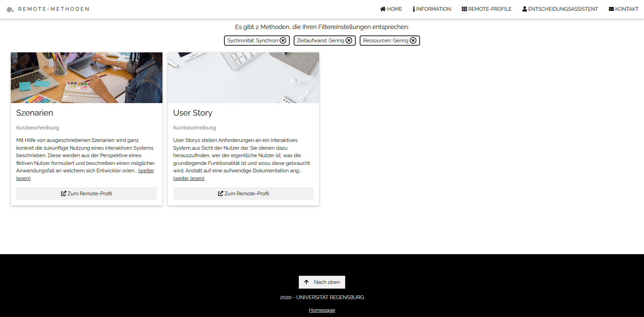The height and width of the screenshot is (317, 644).
Task: Click the info icon beside INFORMATION
Action: click(414, 9)
